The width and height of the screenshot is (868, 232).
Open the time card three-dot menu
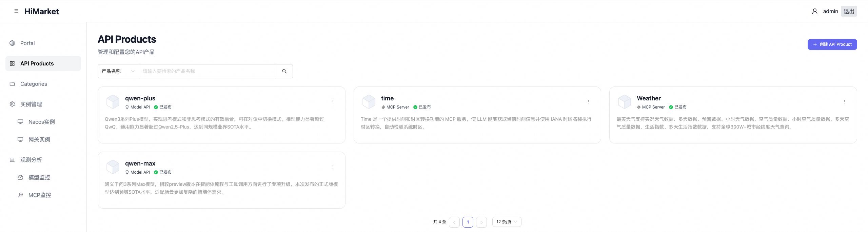coord(588,102)
